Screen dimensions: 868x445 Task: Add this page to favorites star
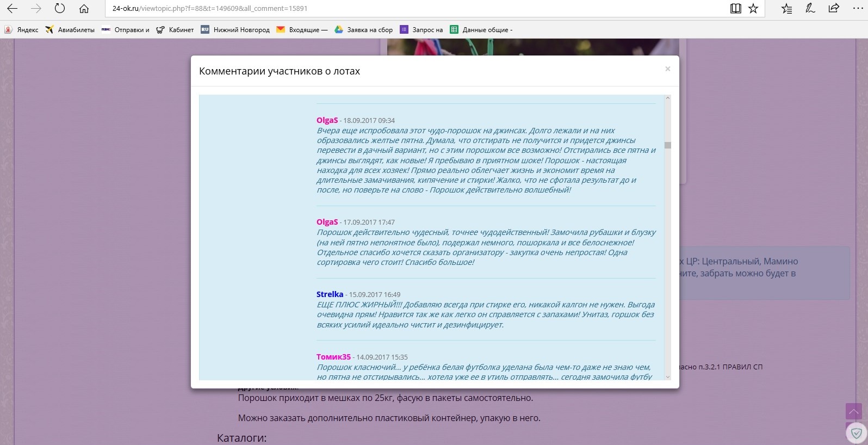(x=753, y=9)
